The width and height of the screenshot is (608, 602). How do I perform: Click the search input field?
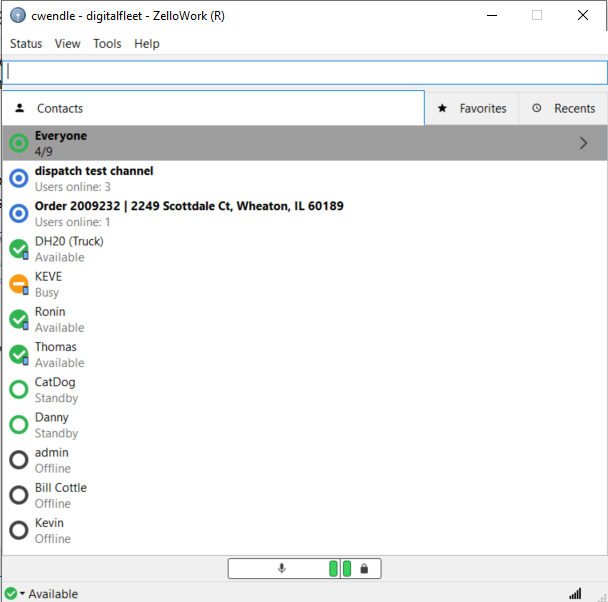tap(304, 72)
